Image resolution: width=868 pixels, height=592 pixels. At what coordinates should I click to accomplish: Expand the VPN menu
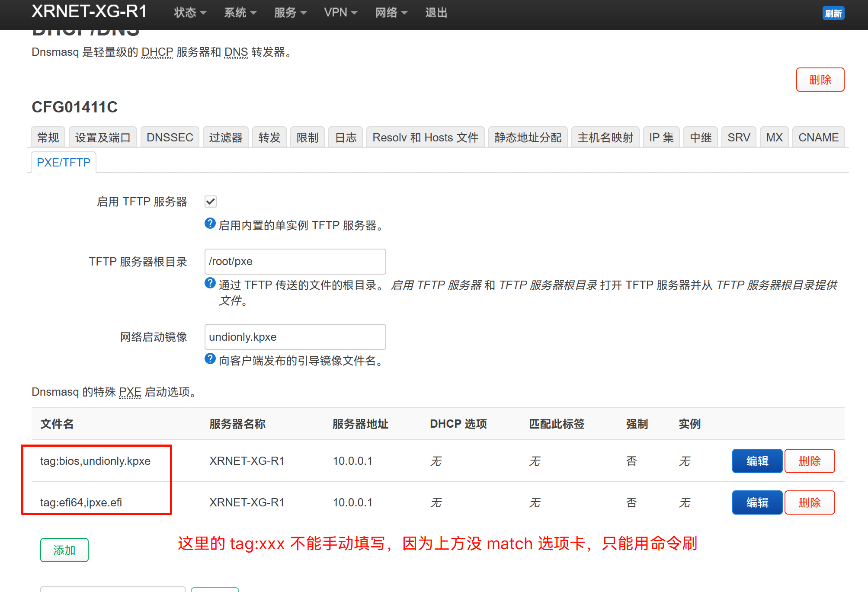340,13
